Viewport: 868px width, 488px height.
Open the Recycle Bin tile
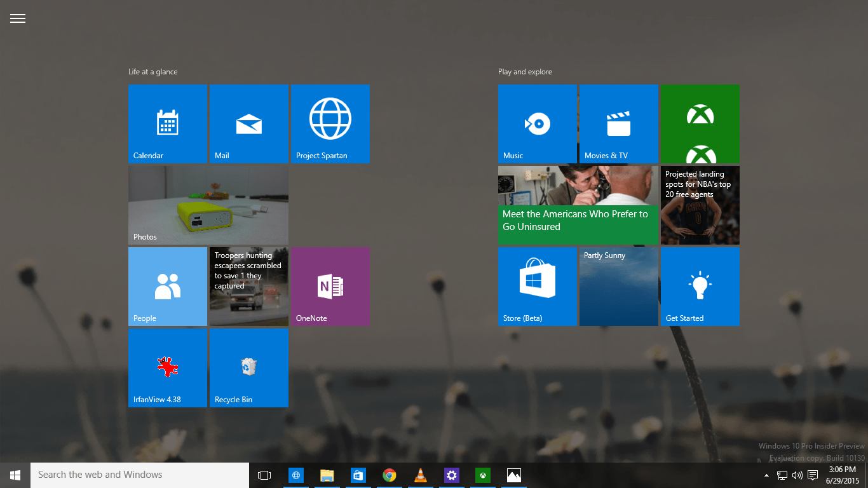tap(249, 368)
